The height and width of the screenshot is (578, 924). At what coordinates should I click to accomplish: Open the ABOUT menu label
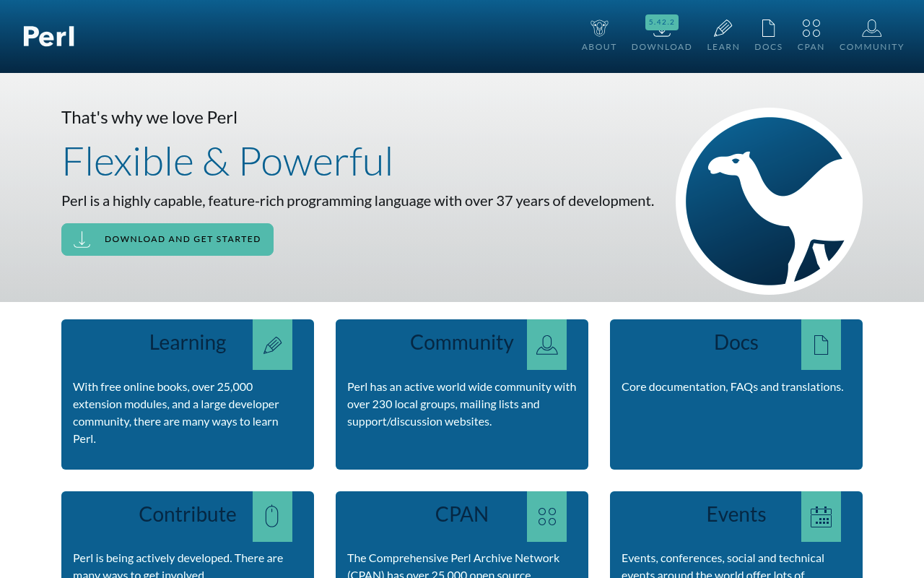[599, 47]
